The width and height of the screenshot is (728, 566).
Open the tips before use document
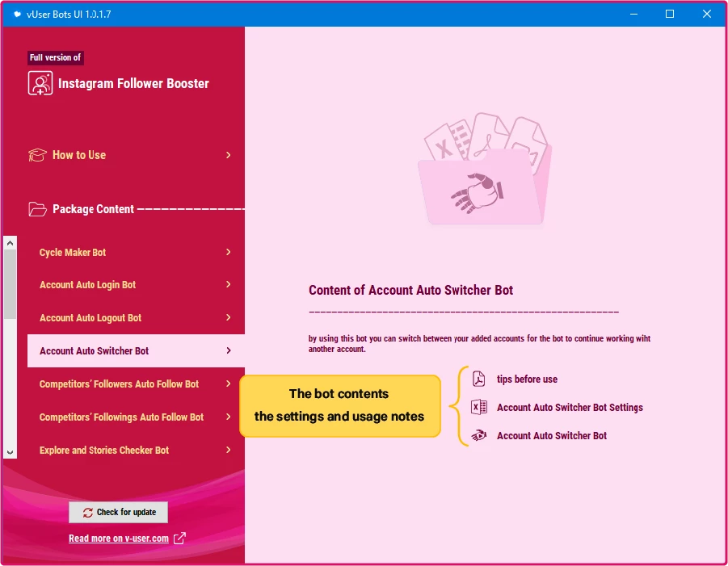(x=527, y=379)
